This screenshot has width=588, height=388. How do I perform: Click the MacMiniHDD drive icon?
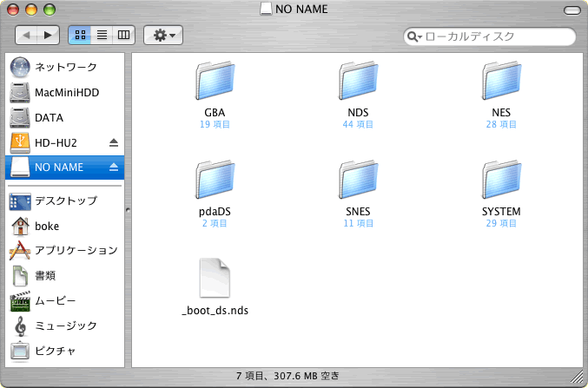20,93
